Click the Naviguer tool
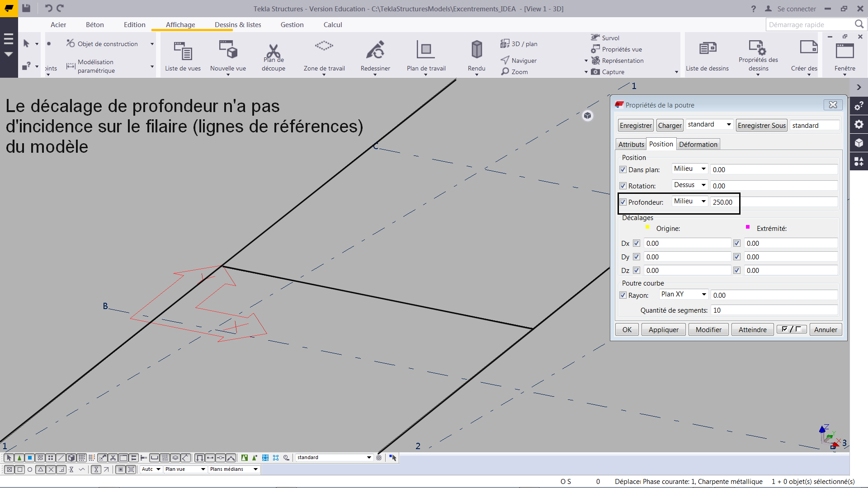Screen dimensions: 868x488 519,61
